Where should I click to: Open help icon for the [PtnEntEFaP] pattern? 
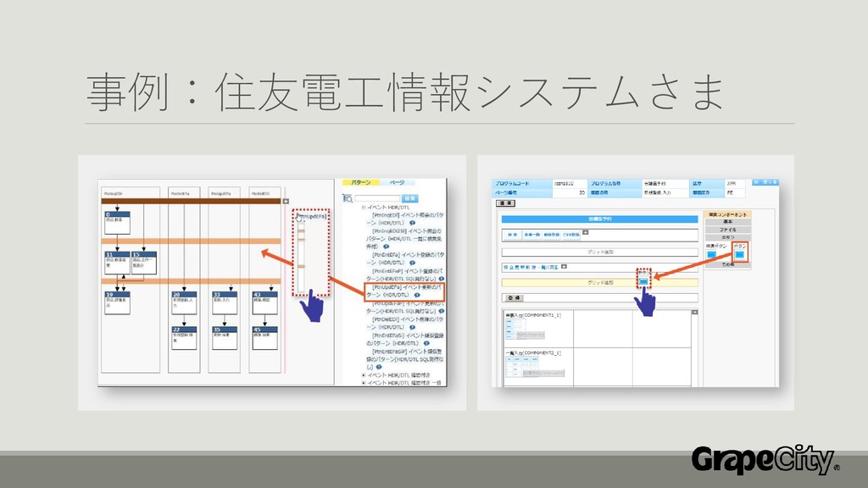441,279
